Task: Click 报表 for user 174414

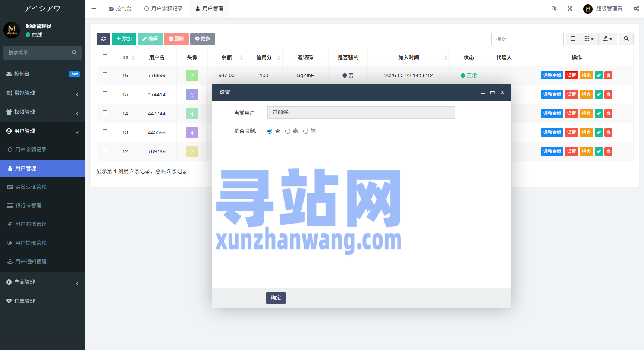Action: (x=587, y=94)
